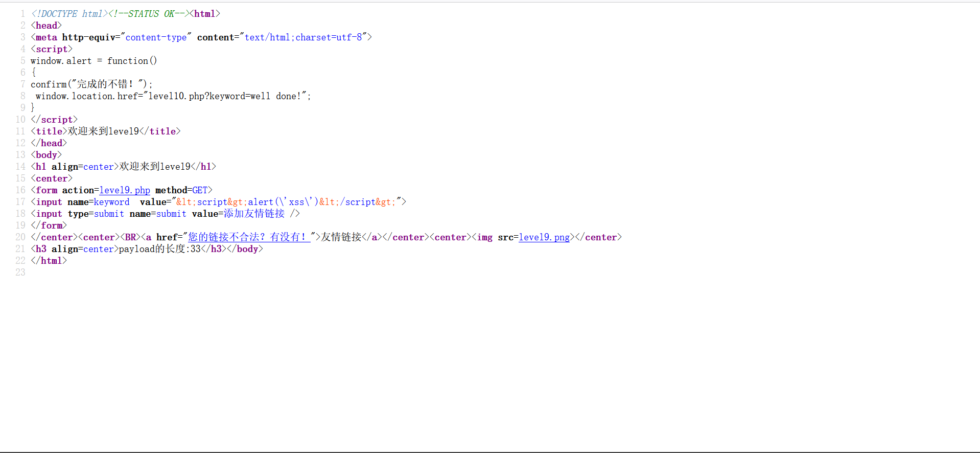Click the opening body tag on line 13
The width and height of the screenshot is (980, 453).
pyautogui.click(x=46, y=155)
